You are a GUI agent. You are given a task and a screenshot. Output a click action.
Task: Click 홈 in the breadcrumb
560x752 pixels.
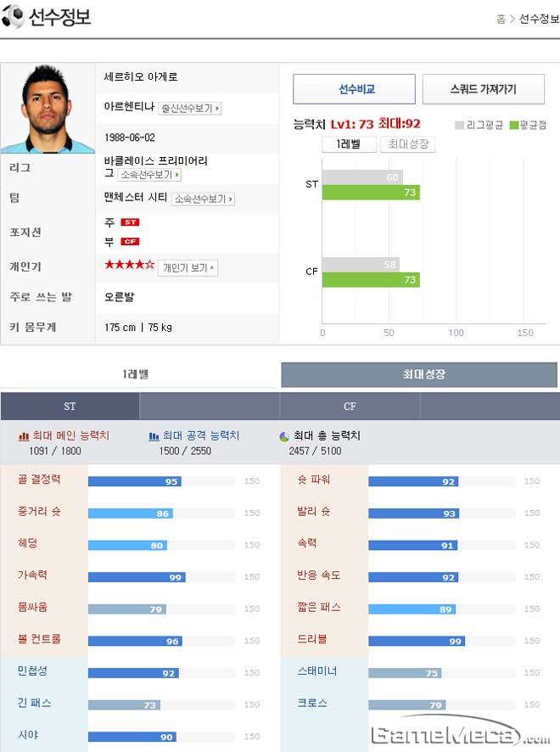tap(501, 20)
